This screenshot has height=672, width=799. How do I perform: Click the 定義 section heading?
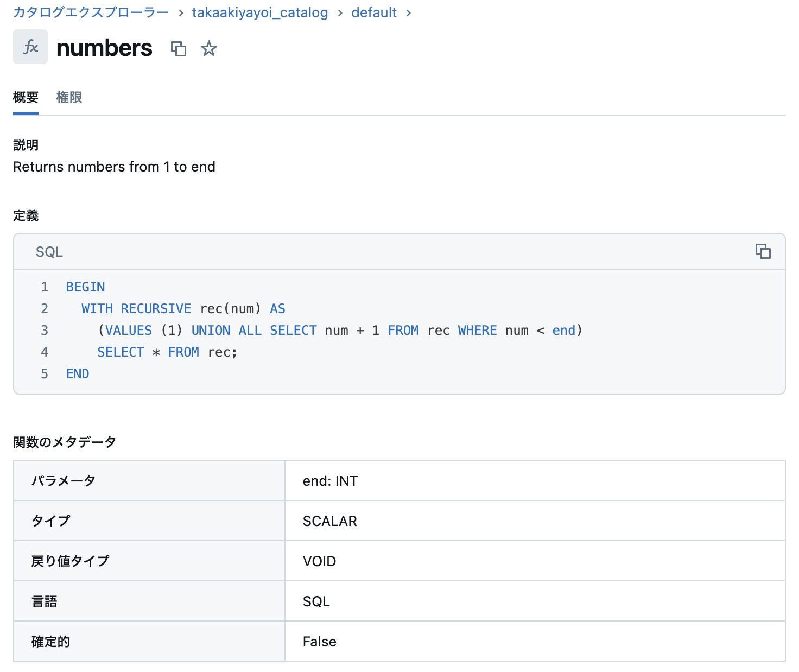pos(26,215)
